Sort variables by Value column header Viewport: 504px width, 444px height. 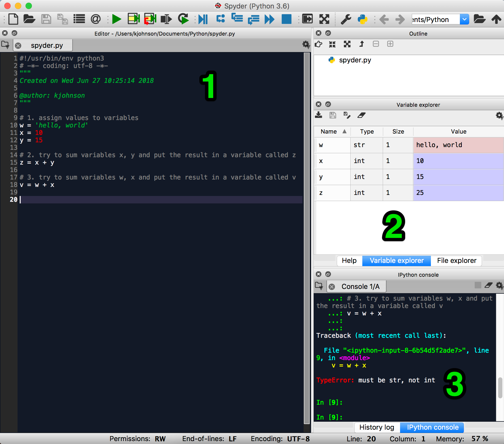(459, 131)
